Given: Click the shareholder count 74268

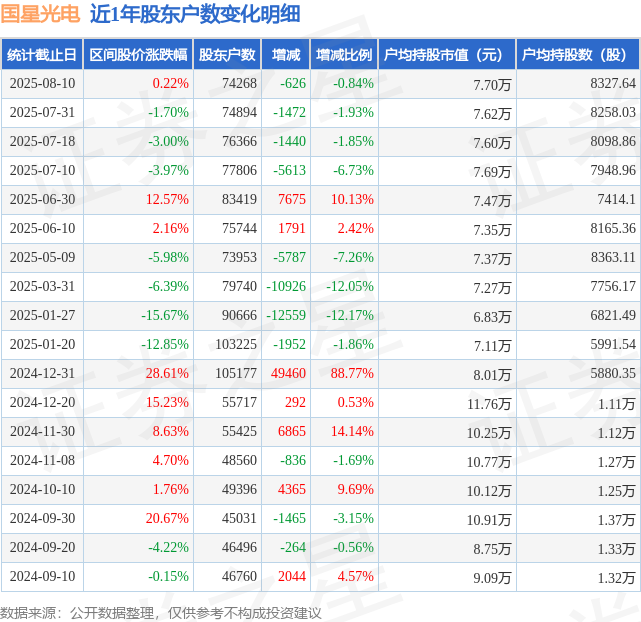Looking at the screenshot, I should (240, 83).
